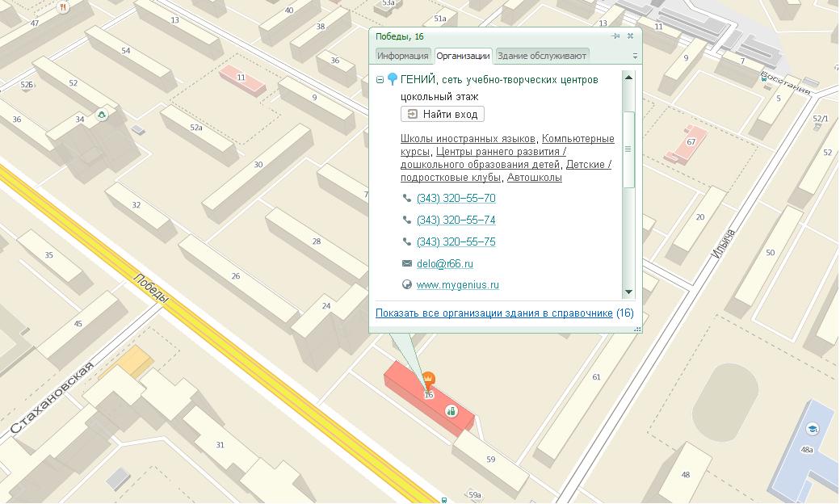Screen dimensions: 840x504
Task: Click the globe icon beside www.mygenius.ru
Action: [x=405, y=284]
